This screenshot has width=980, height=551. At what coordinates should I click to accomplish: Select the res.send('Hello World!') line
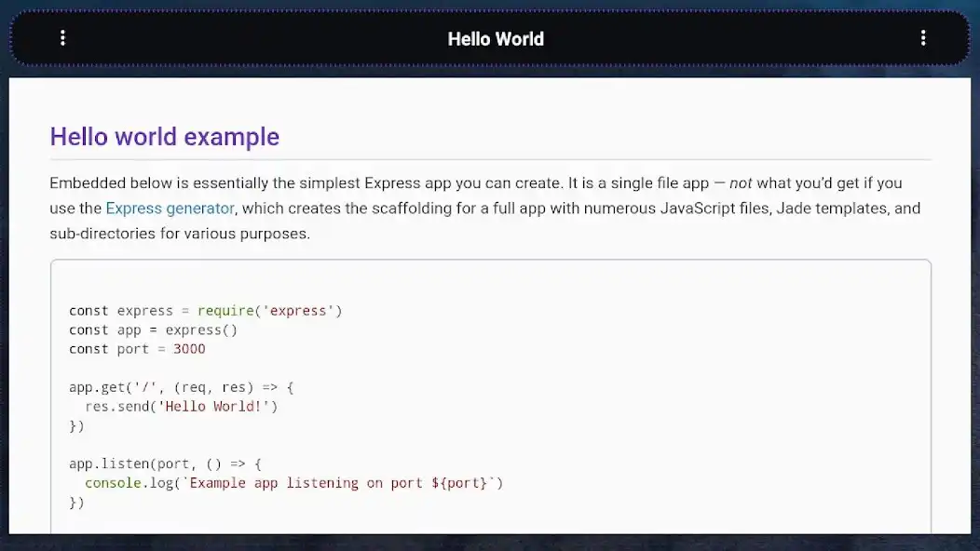click(x=182, y=406)
